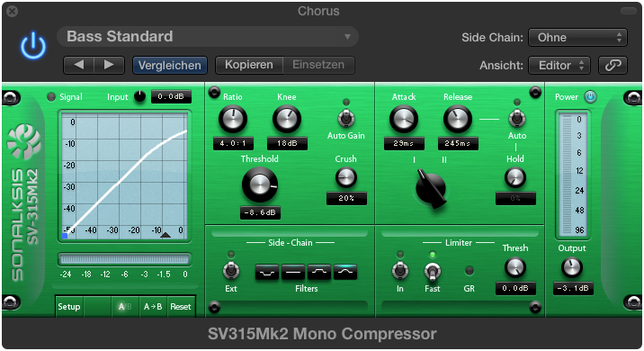Go to previous preset arrow
The height and width of the screenshot is (351, 644).
pyautogui.click(x=79, y=65)
